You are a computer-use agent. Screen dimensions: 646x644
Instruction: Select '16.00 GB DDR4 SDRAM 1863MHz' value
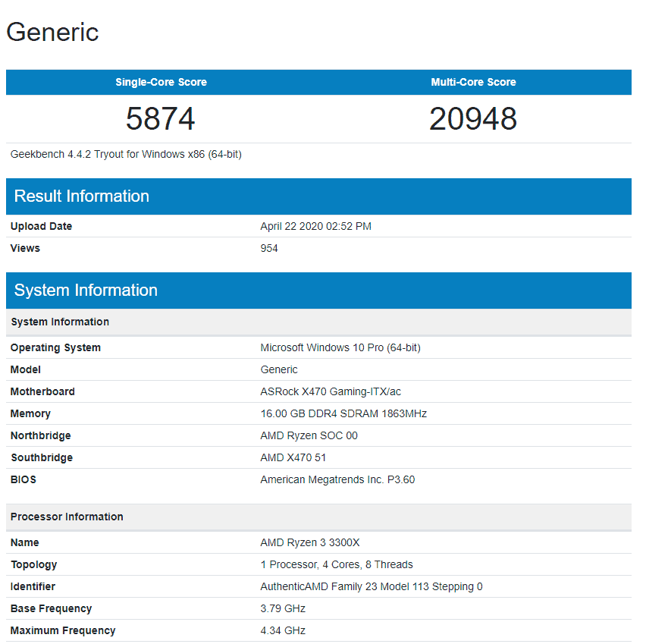click(343, 413)
